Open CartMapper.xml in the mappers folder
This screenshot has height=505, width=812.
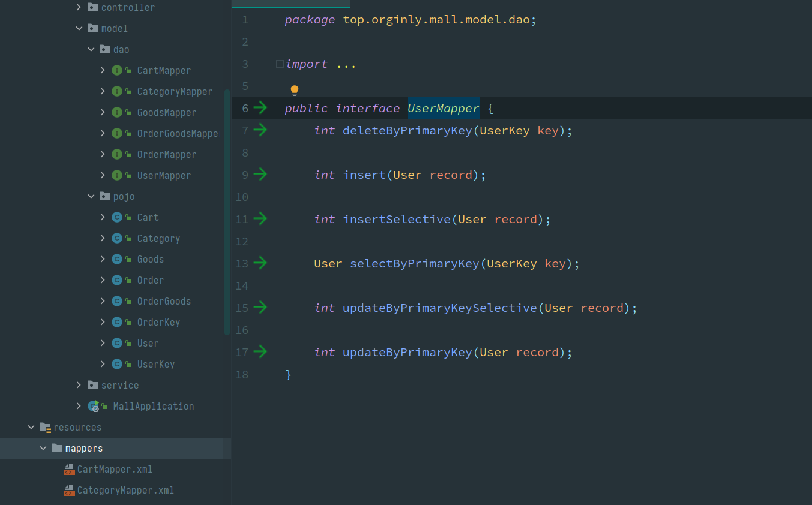115,469
